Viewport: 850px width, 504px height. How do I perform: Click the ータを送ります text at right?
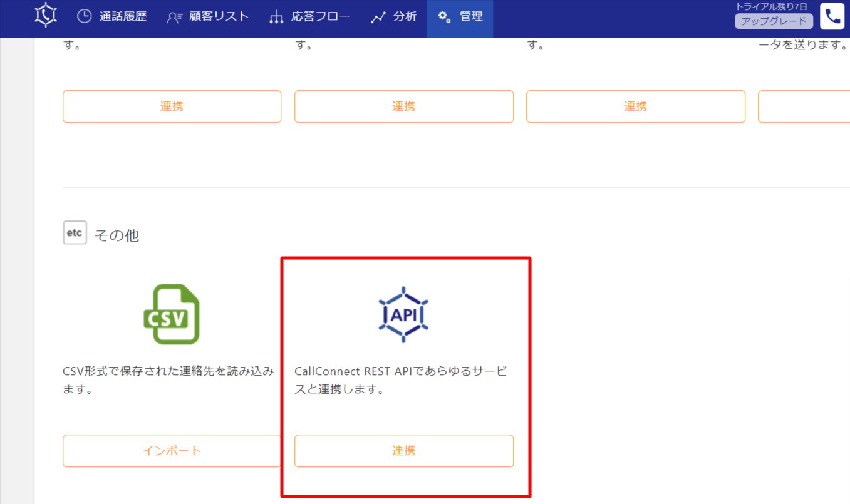tap(804, 46)
